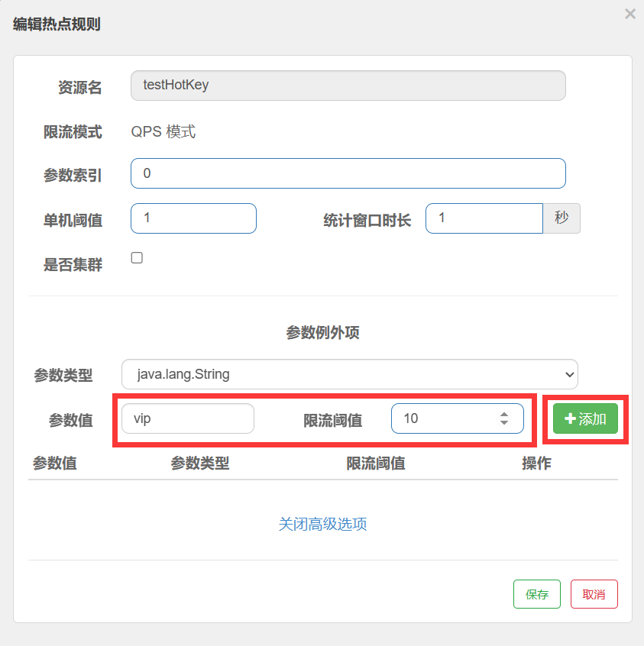Select the 统计窗口时长 input field
644x646 pixels.
(484, 218)
